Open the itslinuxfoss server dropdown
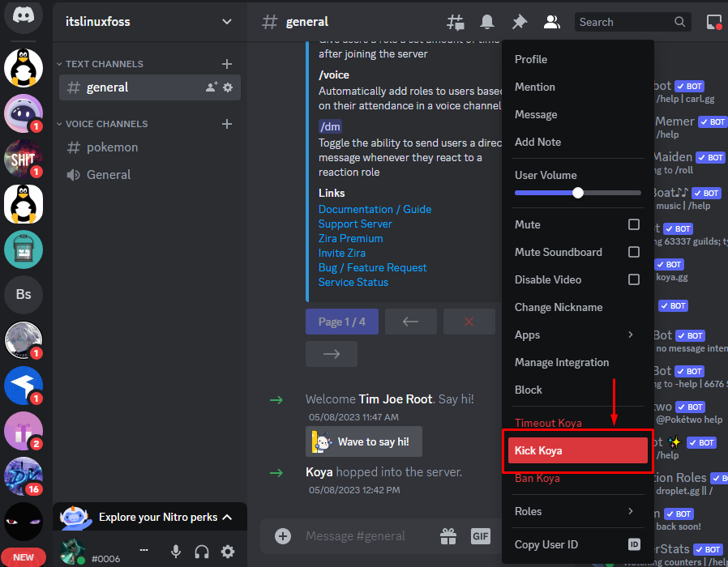728x567 pixels. (226, 22)
